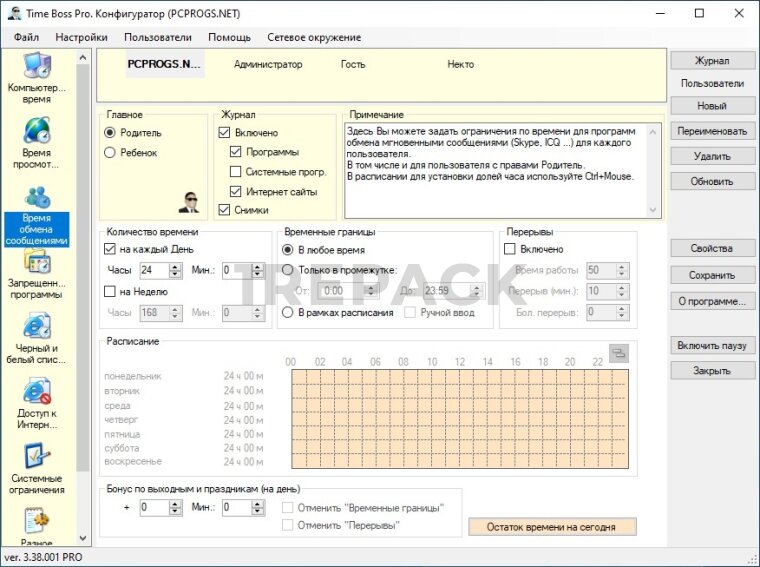This screenshot has width=760, height=567.
Task: Click inside the orange schedule grid
Action: coord(460,418)
